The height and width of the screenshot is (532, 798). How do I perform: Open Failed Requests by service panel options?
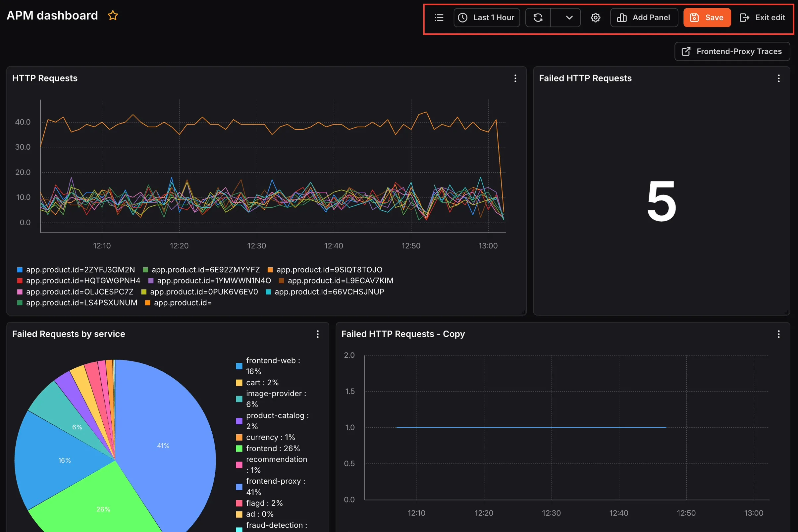318,334
